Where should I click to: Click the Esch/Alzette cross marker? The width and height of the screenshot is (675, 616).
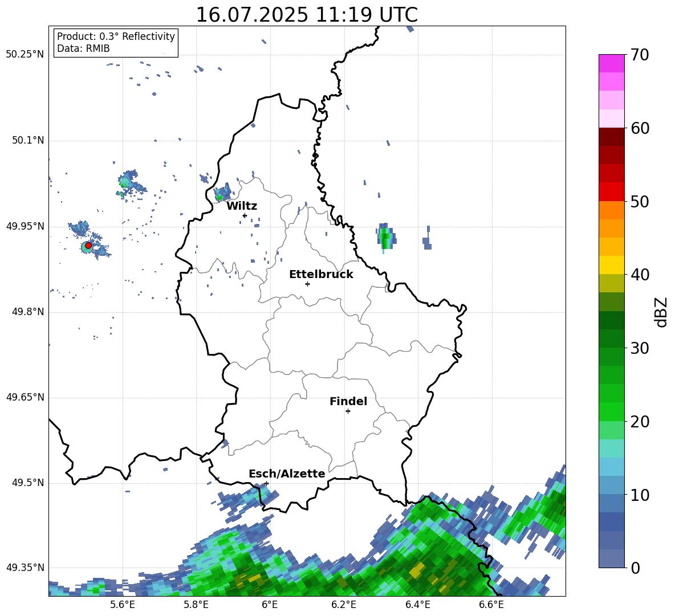(x=266, y=483)
